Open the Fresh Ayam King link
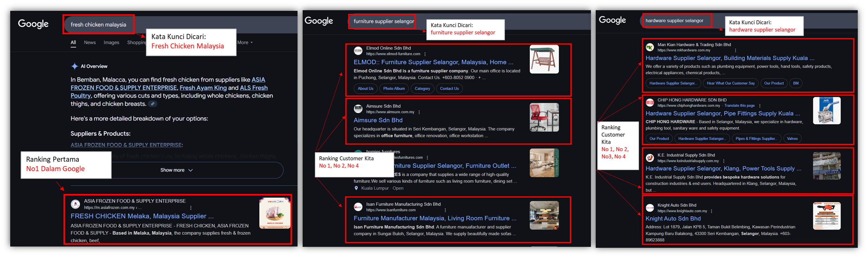868x258 pixels. pos(203,88)
